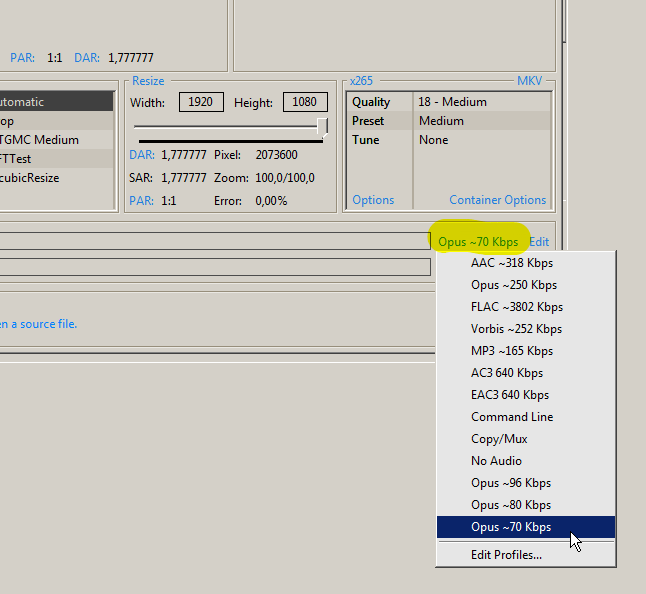Click the Width input field
Image resolution: width=646 pixels, height=594 pixels.
pos(201,102)
